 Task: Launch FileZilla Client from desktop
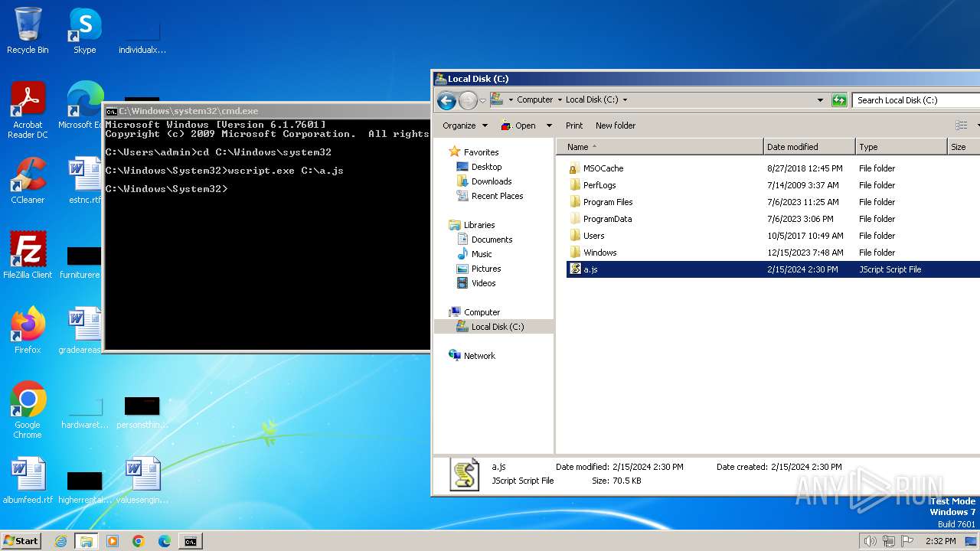pos(28,256)
